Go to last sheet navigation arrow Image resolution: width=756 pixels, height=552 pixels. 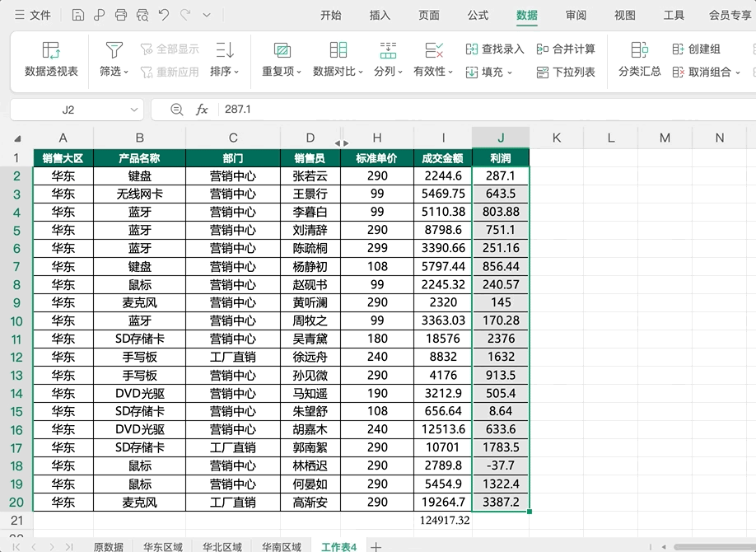(69, 547)
